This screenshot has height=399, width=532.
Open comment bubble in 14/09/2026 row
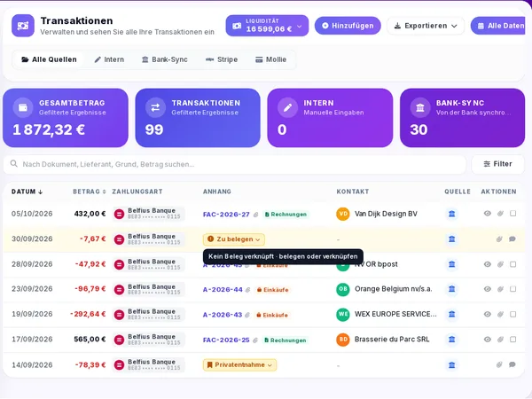pos(512,365)
